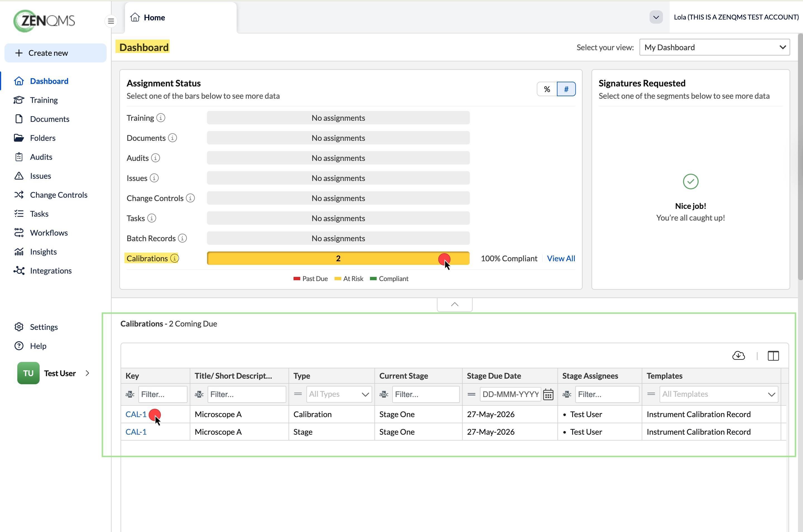Click the yellow Calibrations at-risk bar
This screenshot has width=803, height=532.
338,258
